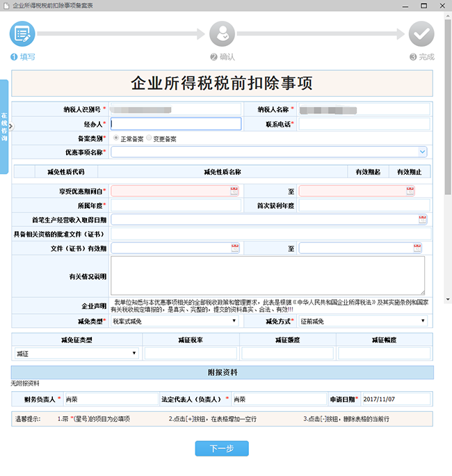Open the 减免方式 dropdown

(423, 322)
